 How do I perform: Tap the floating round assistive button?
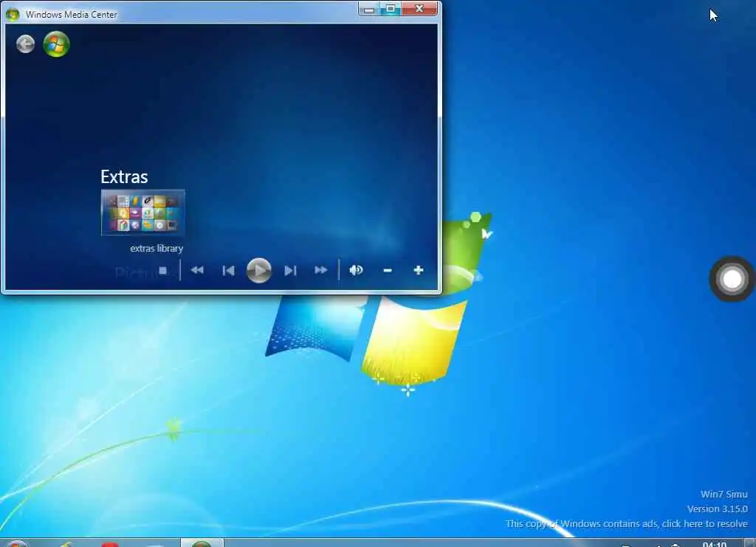coord(732,278)
